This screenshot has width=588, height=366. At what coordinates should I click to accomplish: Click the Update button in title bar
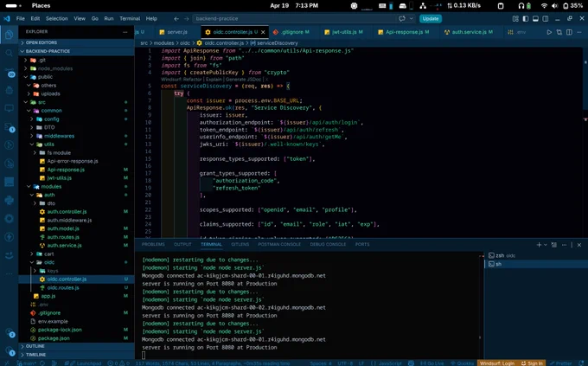[x=431, y=18]
